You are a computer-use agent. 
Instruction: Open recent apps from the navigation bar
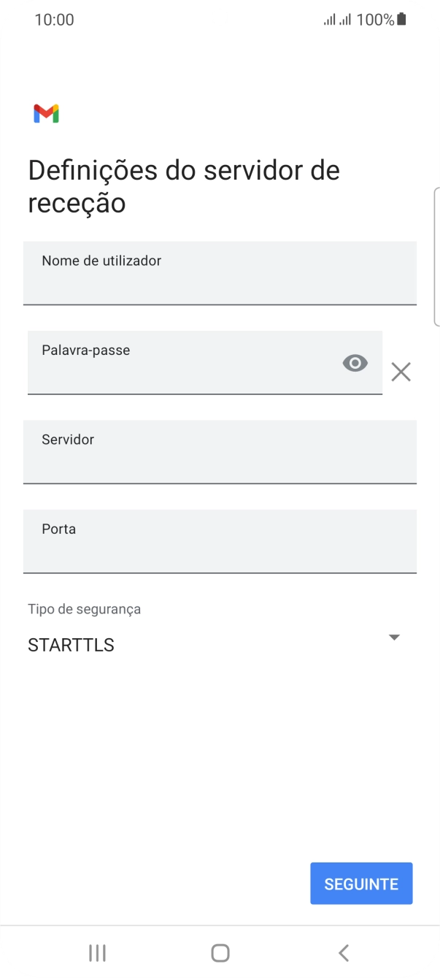[x=97, y=952]
